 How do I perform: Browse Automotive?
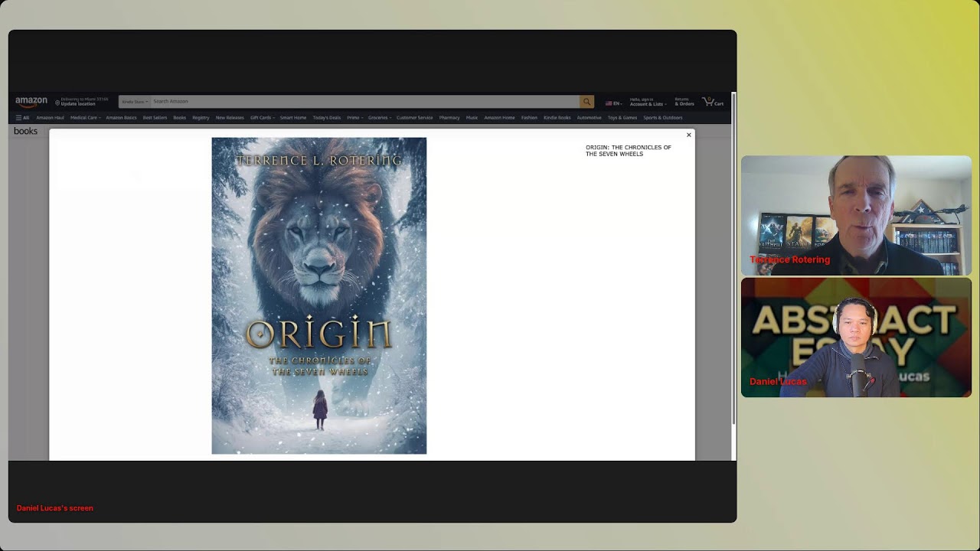[x=590, y=118]
